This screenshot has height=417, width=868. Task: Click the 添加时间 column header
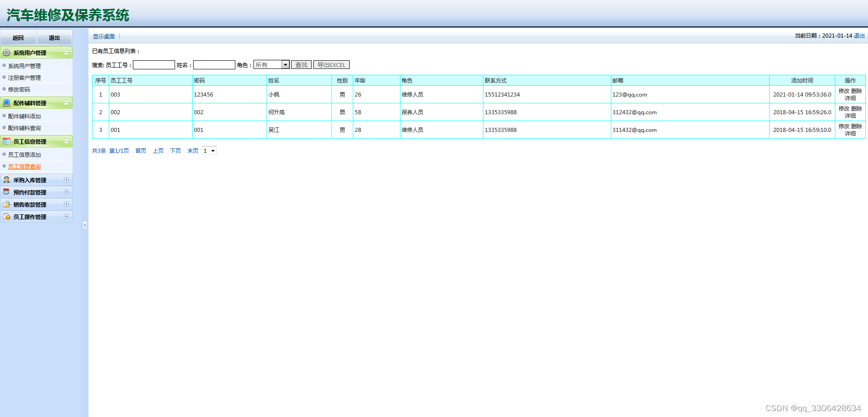[802, 80]
